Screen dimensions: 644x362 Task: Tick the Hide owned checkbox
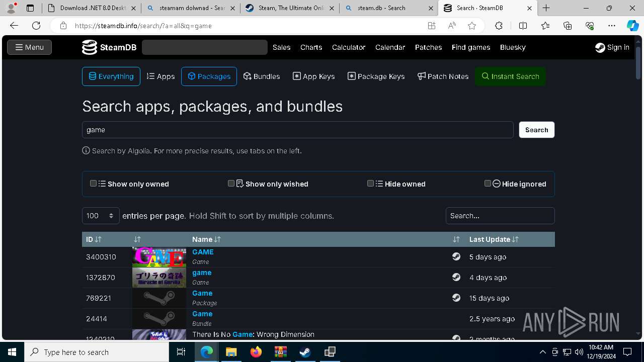pos(370,184)
